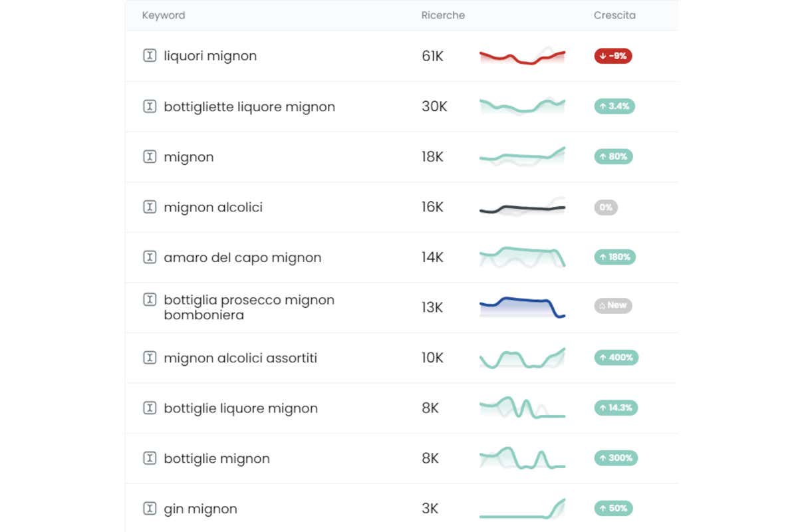Click the icon beside 'bottiglie liquore mignon'

pos(150,408)
